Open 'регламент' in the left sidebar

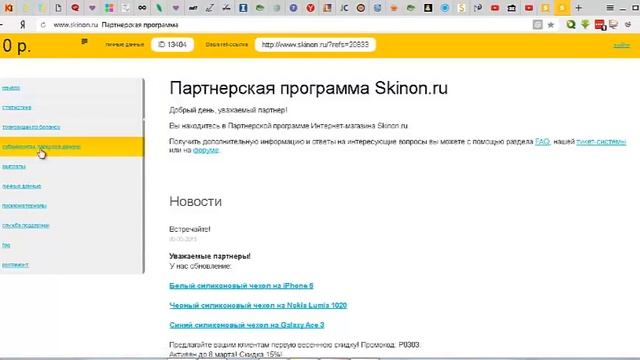[x=15, y=264]
